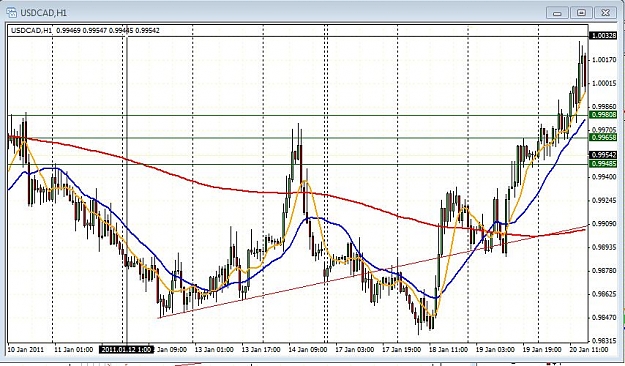Click the 19 Jan 03:00 time axis label
Screen dimensions: 625x366
495,350
